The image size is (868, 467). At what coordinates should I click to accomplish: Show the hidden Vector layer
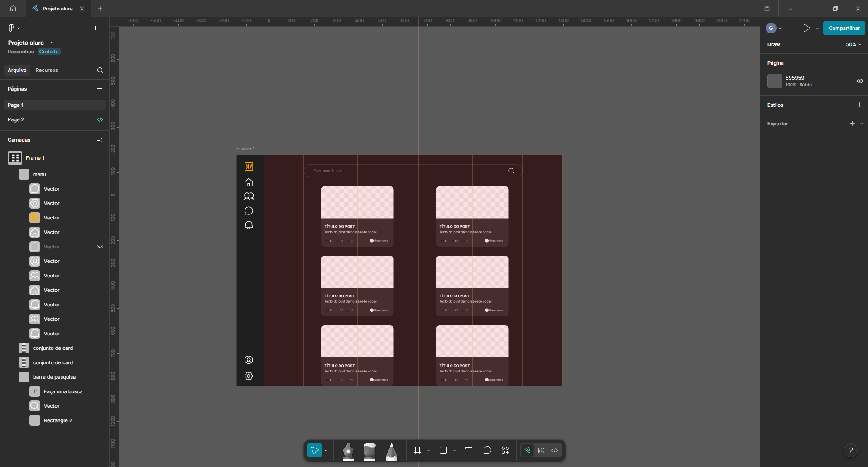[x=100, y=247]
